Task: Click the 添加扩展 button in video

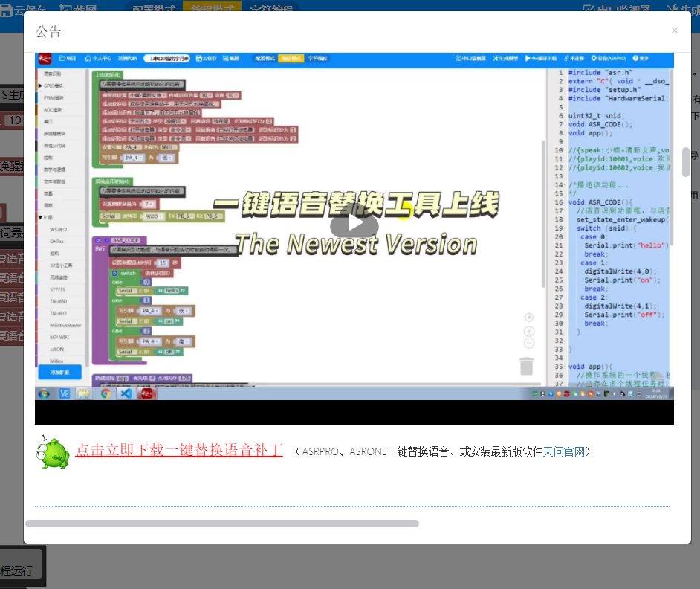Action: (x=59, y=372)
